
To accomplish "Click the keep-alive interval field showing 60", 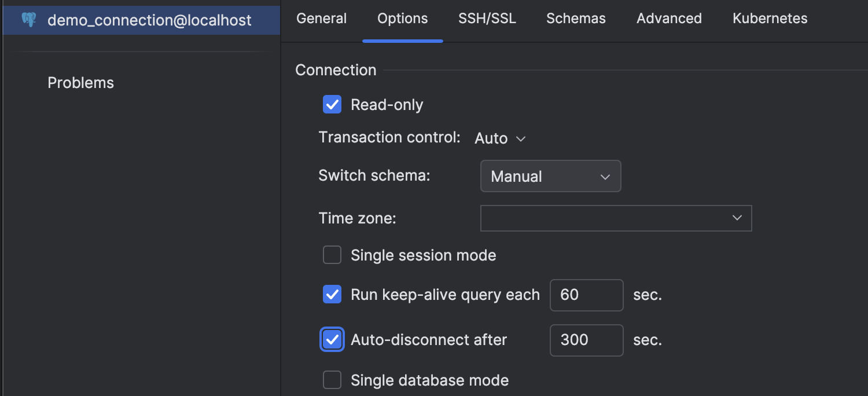I will point(586,295).
